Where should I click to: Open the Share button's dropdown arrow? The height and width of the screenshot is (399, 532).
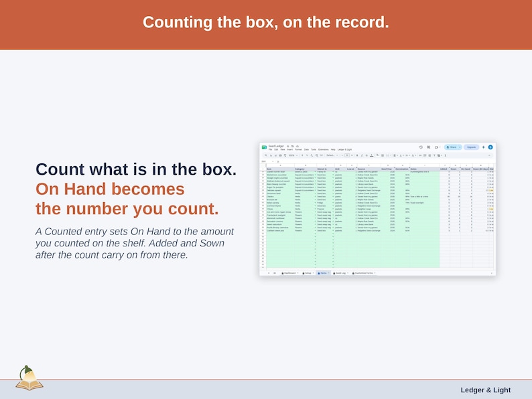point(460,147)
